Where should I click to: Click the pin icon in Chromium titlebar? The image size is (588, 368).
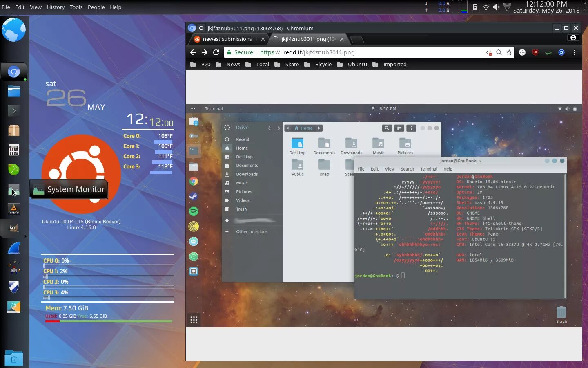pos(201,28)
